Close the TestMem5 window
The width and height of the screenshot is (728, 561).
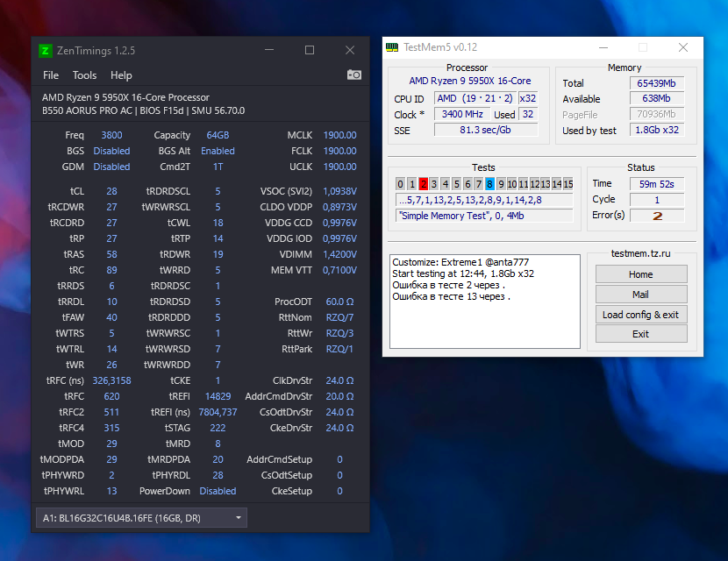pos(683,47)
